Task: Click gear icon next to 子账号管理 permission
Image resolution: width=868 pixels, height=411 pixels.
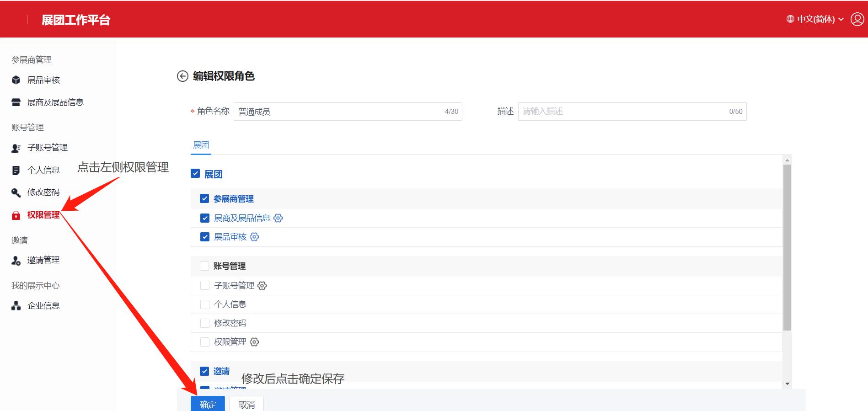Action: [262, 286]
